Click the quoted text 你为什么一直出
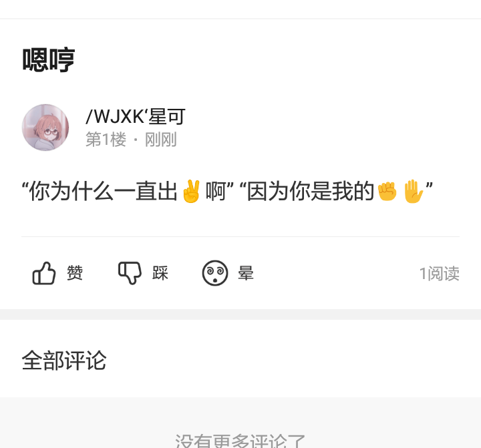 pos(103,192)
